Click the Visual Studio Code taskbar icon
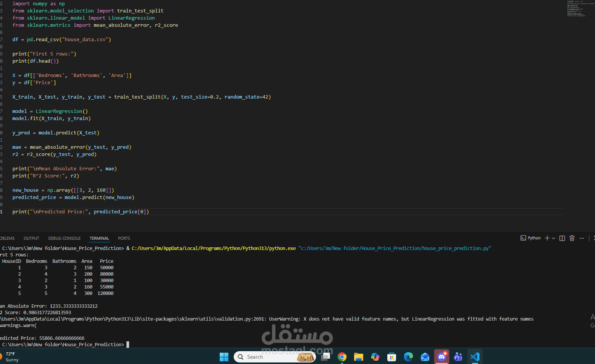 coord(475,357)
